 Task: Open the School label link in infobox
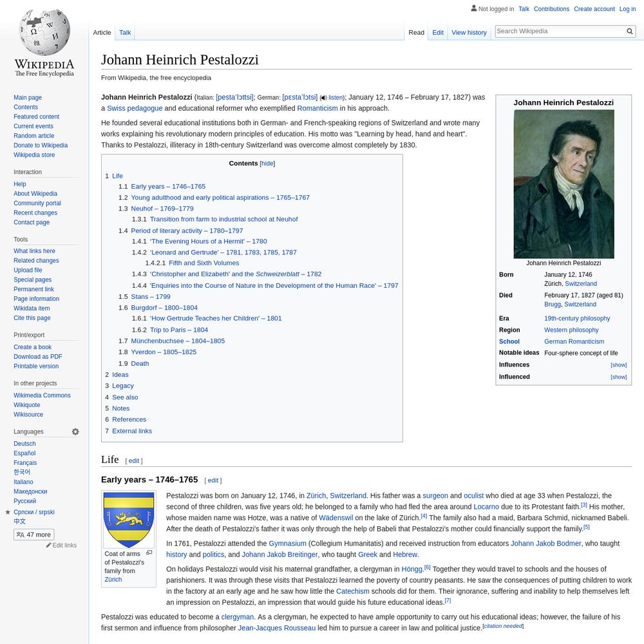(x=509, y=341)
